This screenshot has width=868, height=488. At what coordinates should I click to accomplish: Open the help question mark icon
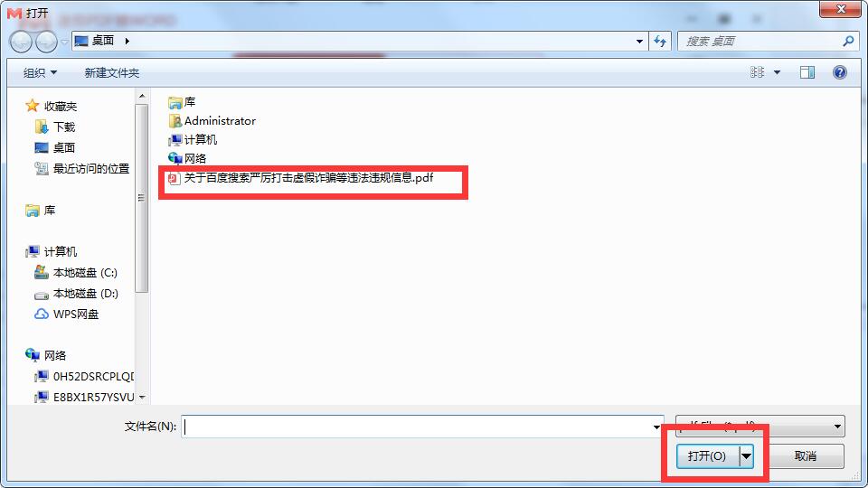[839, 72]
